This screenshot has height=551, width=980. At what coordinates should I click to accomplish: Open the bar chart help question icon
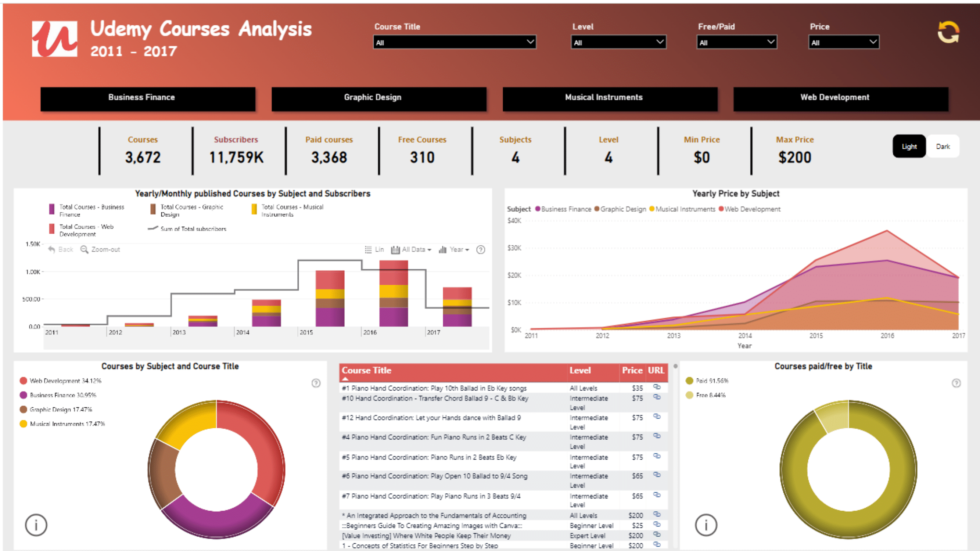481,250
